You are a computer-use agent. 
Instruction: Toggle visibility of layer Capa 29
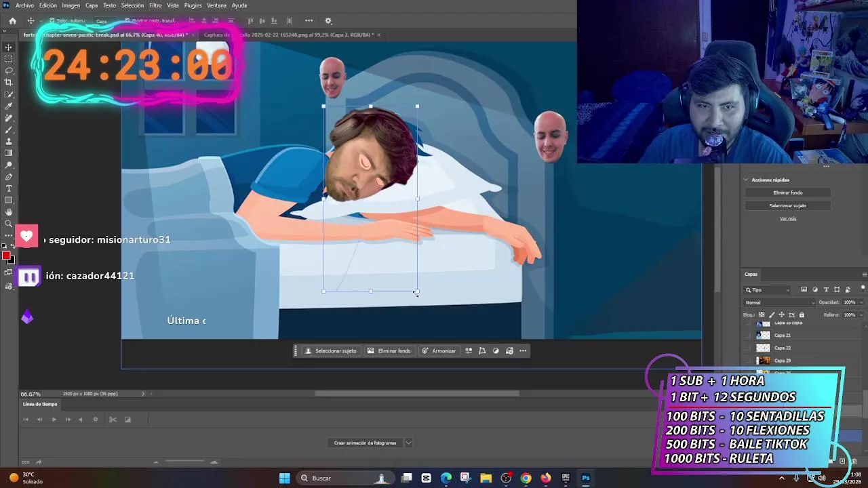coord(749,361)
